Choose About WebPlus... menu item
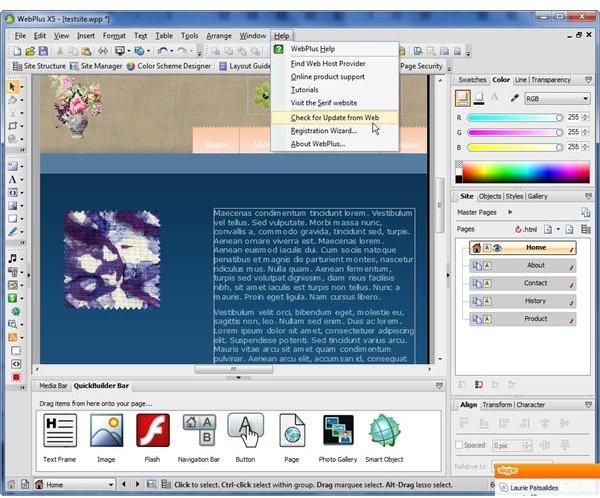 318,144
